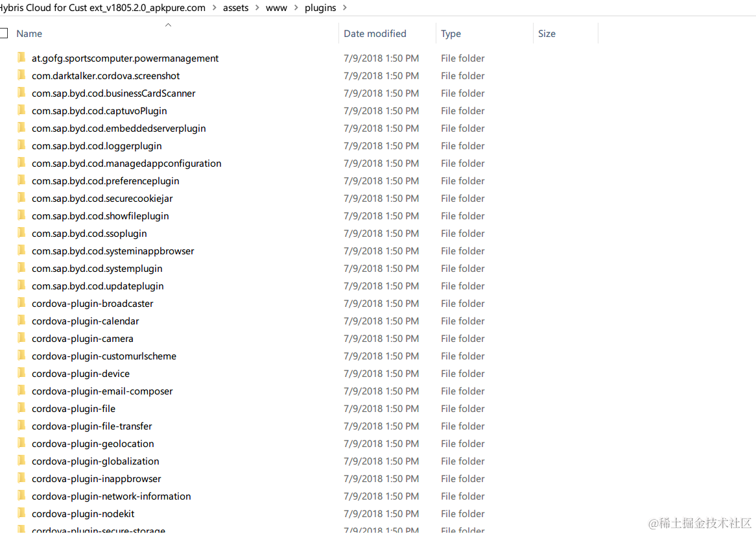Click folder icon beside com.sap.byd.cod.systemplugin
Image resolution: width=756 pixels, height=534 pixels.
tap(21, 268)
